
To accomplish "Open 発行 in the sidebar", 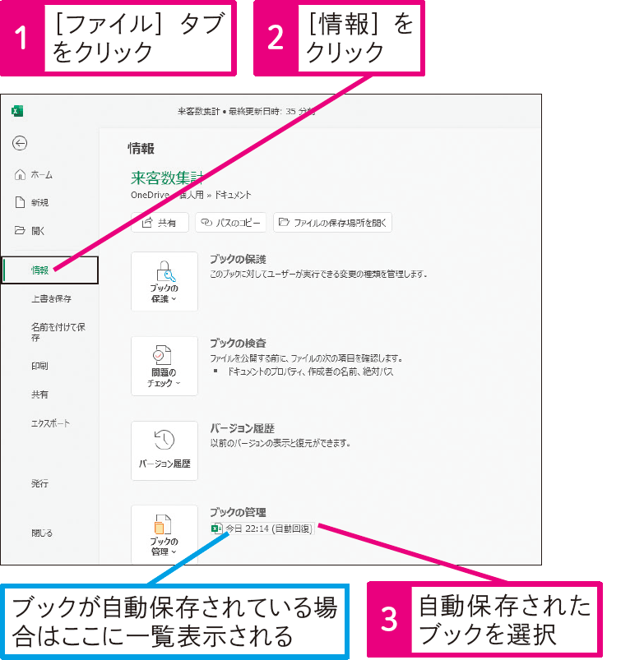I will (x=39, y=483).
